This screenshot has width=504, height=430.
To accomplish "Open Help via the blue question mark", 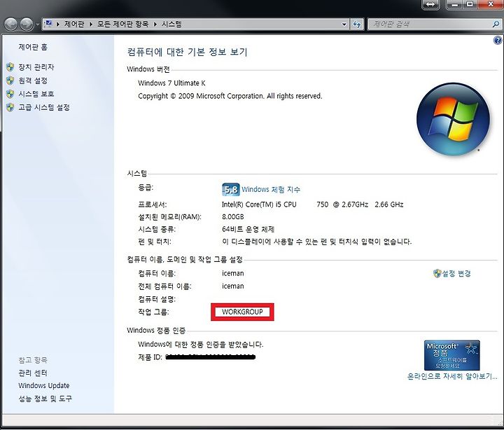I will click(498, 41).
